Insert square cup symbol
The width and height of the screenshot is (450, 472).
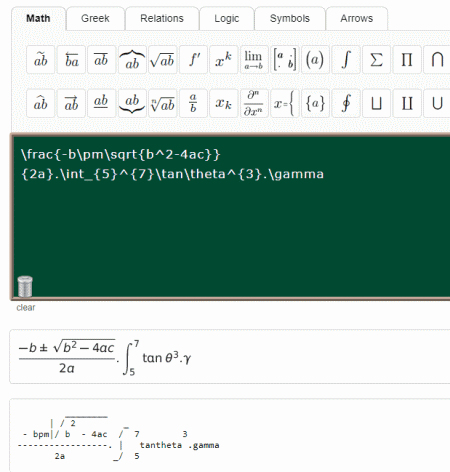coord(376,103)
